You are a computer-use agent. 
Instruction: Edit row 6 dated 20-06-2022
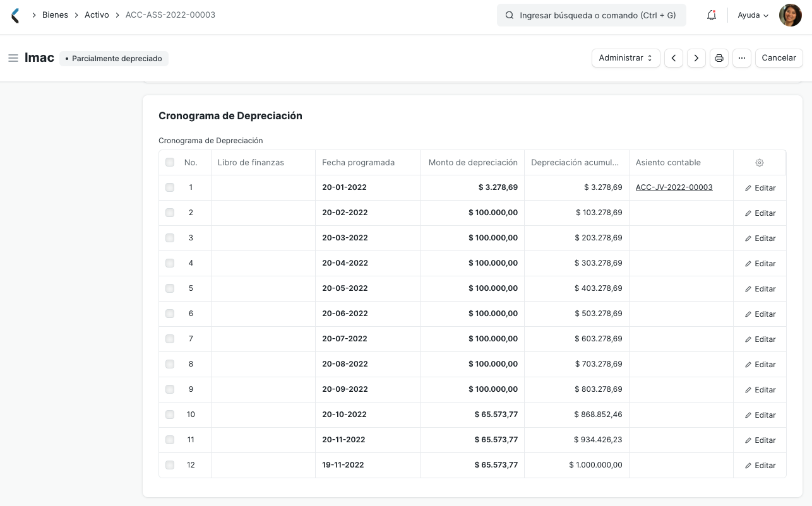click(760, 314)
